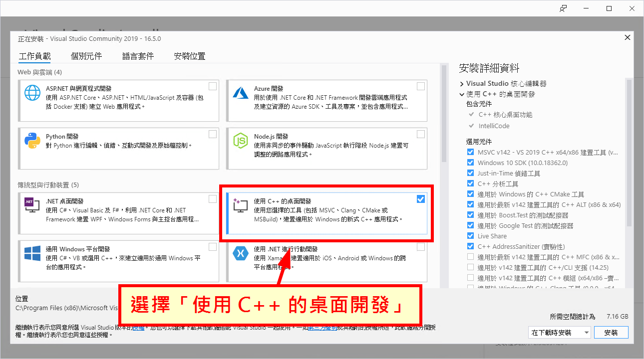Switch to the 個別元件 tab
Viewport: 644px width, 359px height.
coord(86,56)
